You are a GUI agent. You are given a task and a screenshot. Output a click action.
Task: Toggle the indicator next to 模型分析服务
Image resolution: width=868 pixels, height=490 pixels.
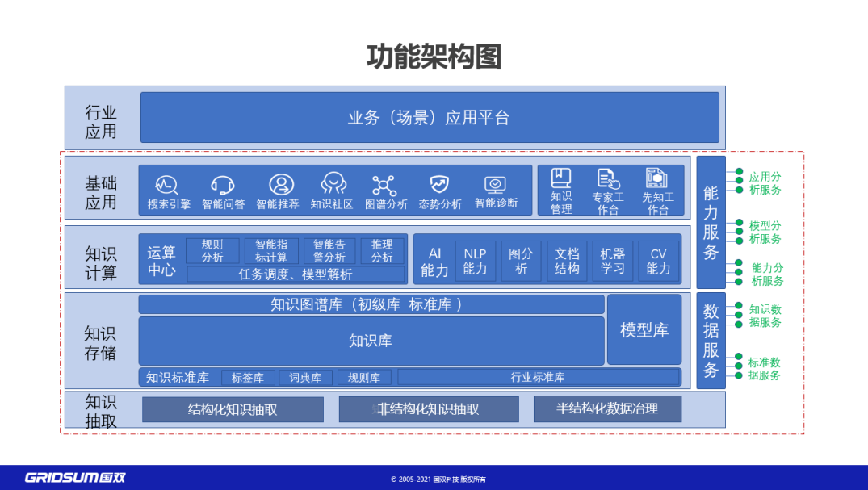click(737, 231)
